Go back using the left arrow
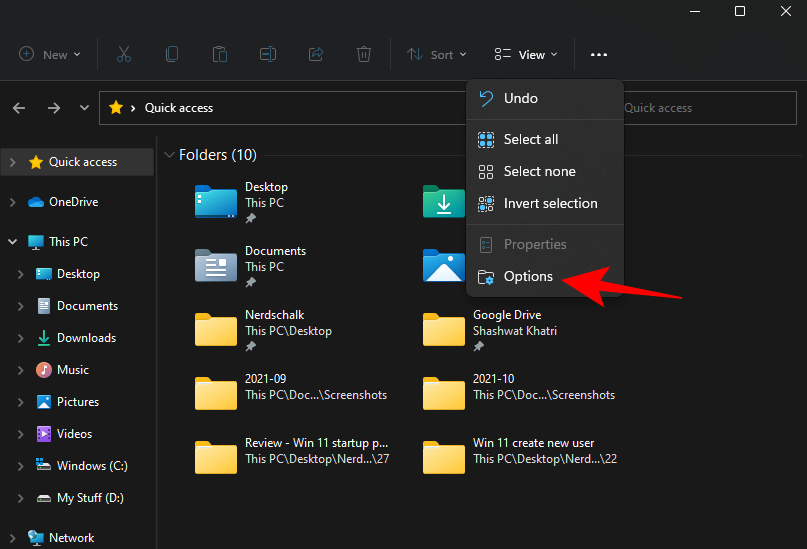The width and height of the screenshot is (807, 549). pyautogui.click(x=20, y=108)
